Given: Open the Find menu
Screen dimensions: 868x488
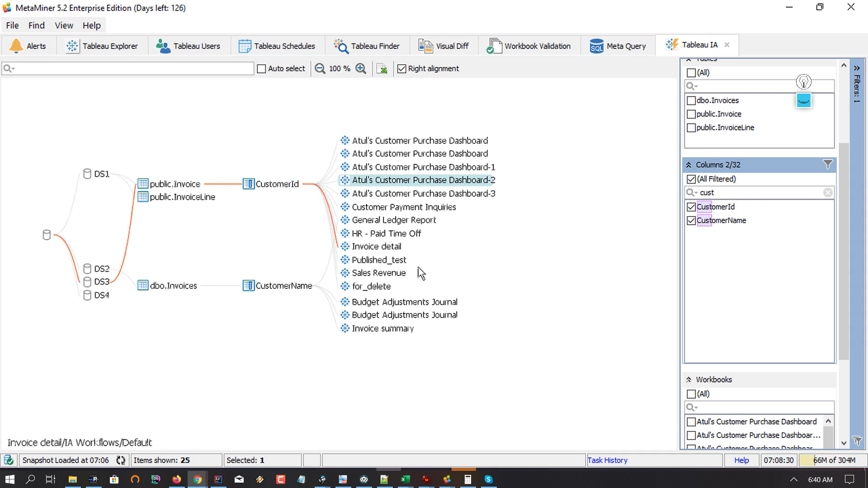Looking at the screenshot, I should (x=36, y=25).
